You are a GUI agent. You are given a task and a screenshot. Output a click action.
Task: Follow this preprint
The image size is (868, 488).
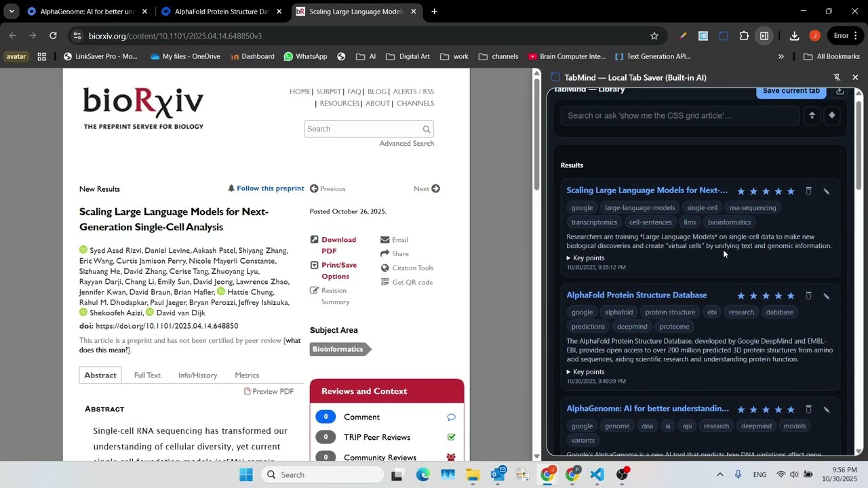[x=266, y=188]
